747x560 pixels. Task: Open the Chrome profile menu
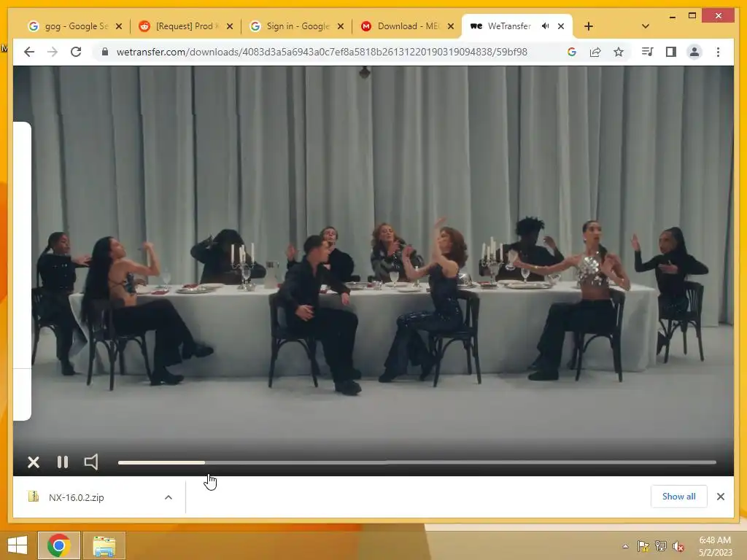[694, 52]
